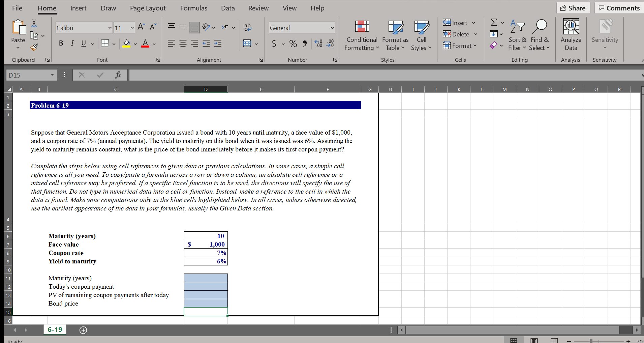This screenshot has height=343, width=644.
Task: Click the Copy icon
Action: [x=34, y=35]
